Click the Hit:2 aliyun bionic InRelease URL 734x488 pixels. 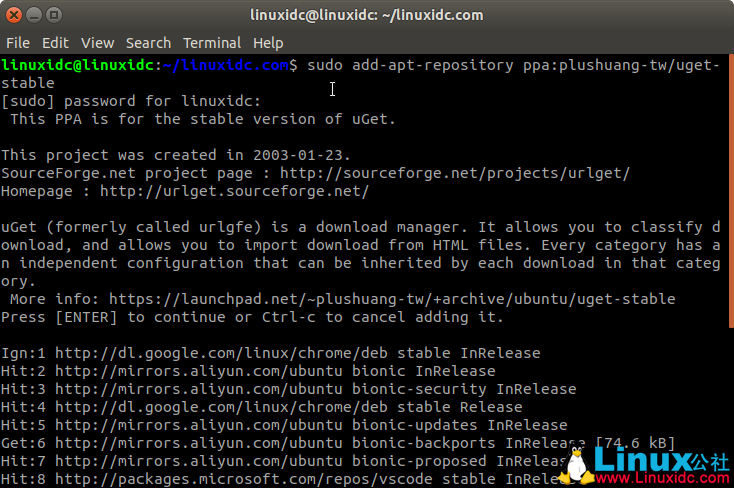(199, 371)
